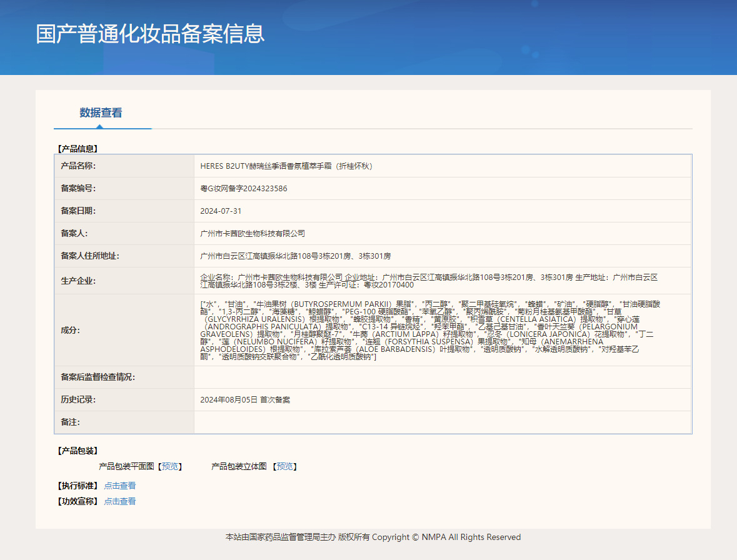Viewport: 737px width, 560px height.
Task: Click the 备注 label cell
Action: pyautogui.click(x=124, y=422)
